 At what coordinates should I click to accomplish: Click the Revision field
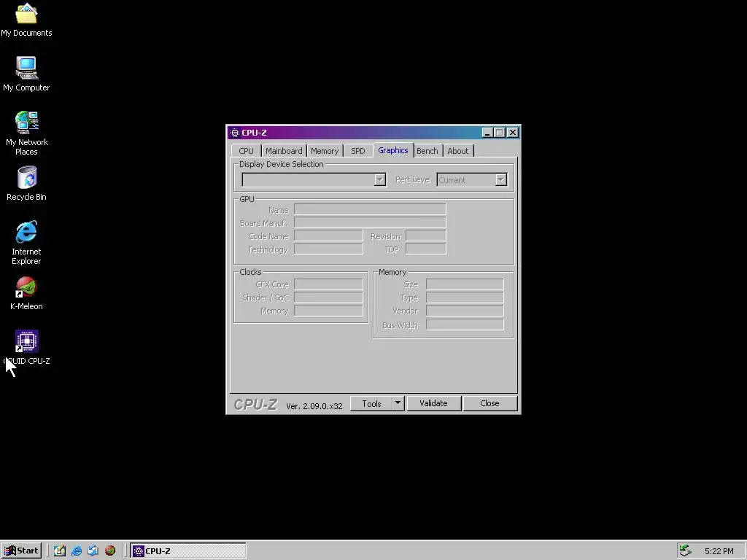coord(425,236)
